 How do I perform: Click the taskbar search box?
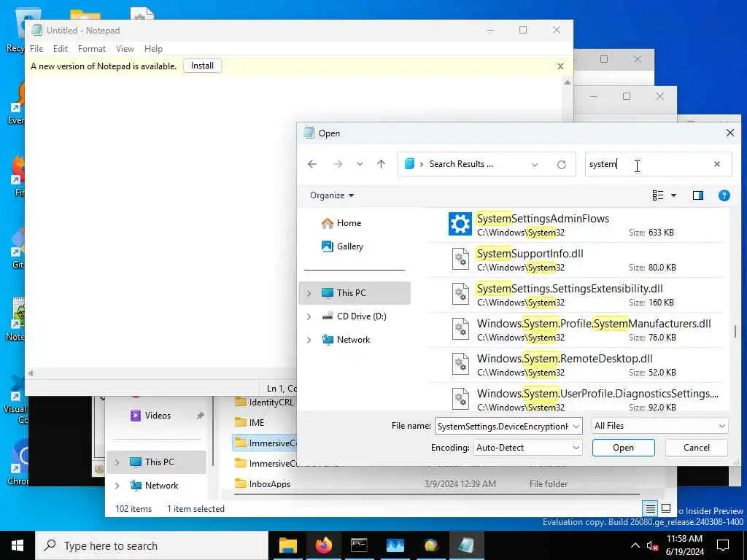152,545
